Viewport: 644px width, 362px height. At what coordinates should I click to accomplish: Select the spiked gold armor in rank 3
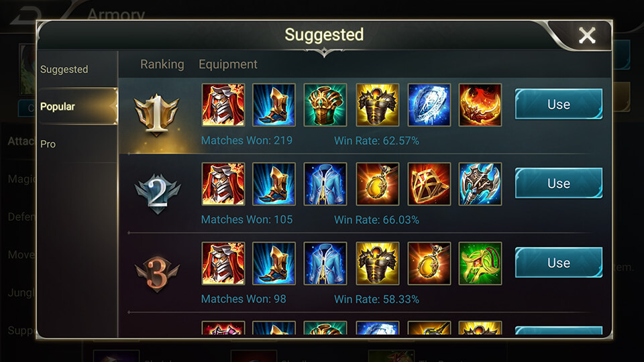pos(378,263)
